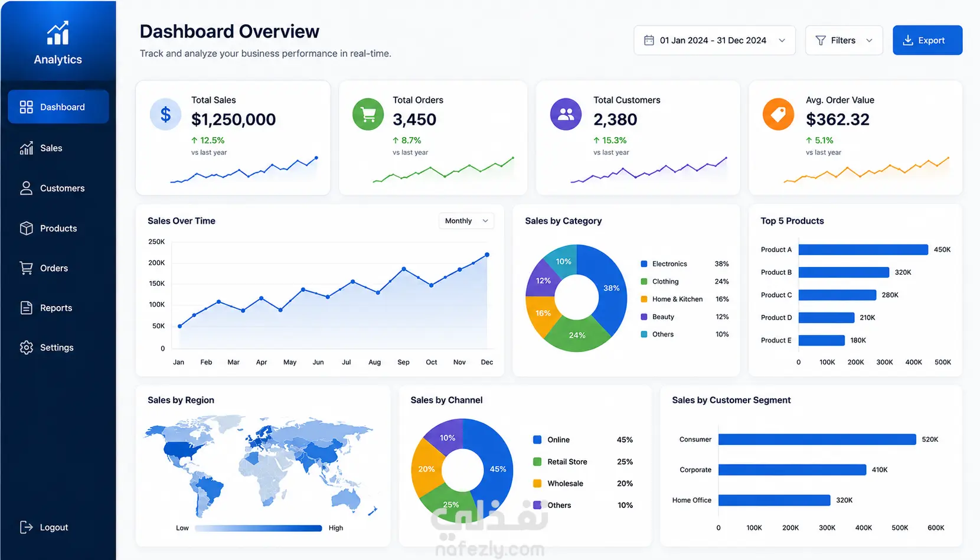Click the purple Total Customers people icon
The width and height of the screenshot is (980, 560).
566,114
